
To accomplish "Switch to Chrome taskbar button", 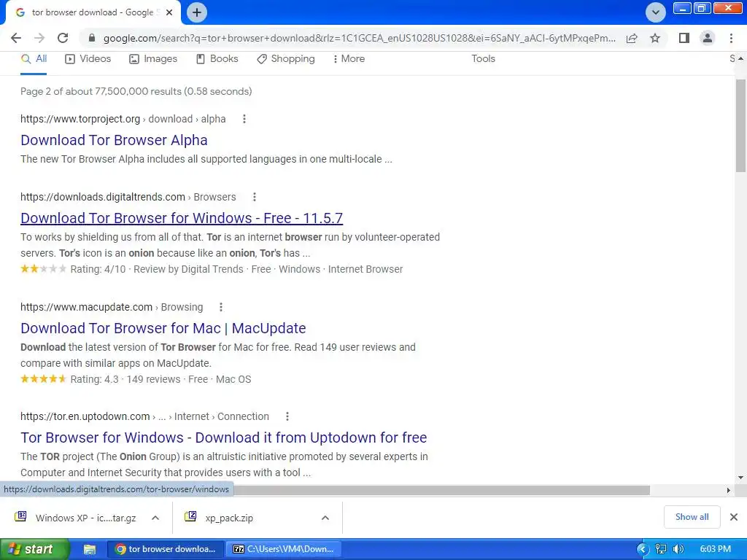I will point(165,549).
